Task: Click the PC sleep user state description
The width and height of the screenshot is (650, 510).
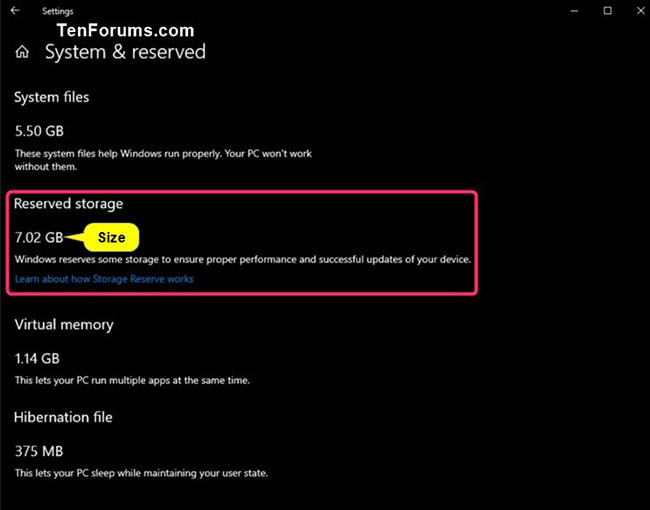Action: coord(141,473)
